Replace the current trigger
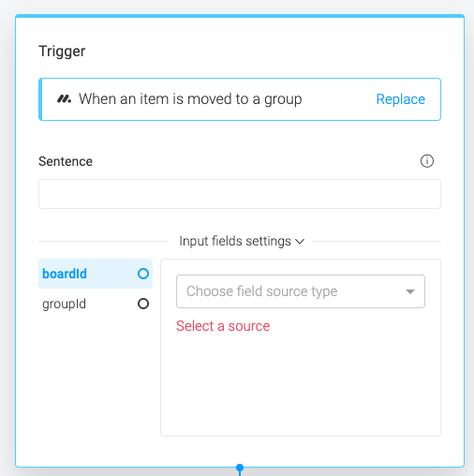Image resolution: width=474 pixels, height=476 pixels. pos(401,99)
